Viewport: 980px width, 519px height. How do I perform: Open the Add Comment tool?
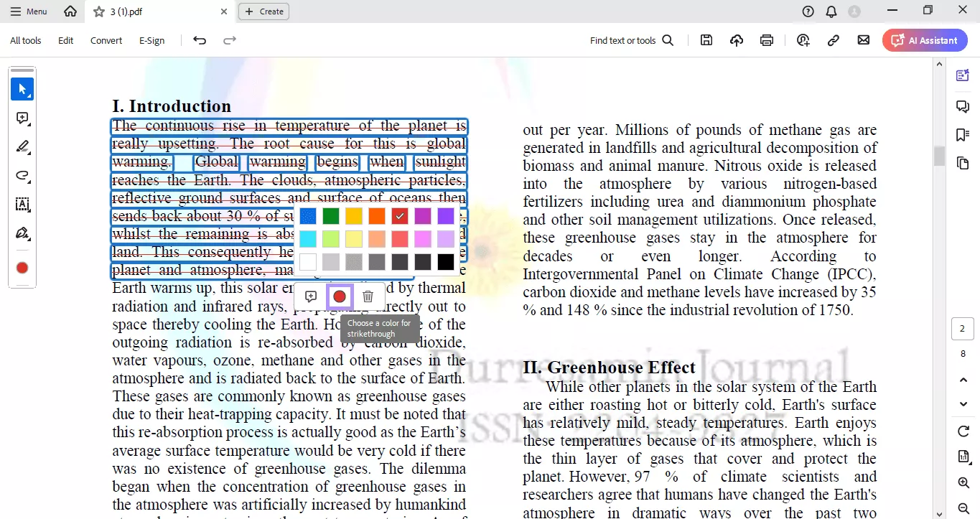(x=22, y=118)
